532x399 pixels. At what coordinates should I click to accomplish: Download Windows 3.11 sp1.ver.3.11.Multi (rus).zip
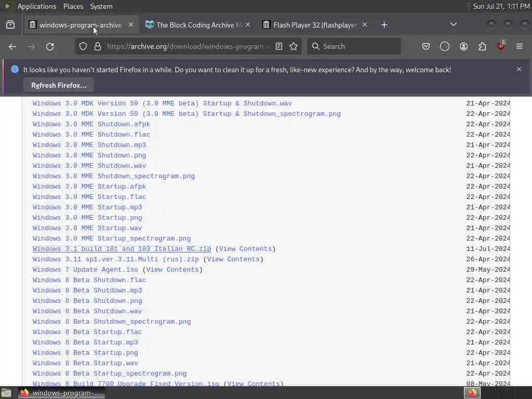[x=116, y=259]
